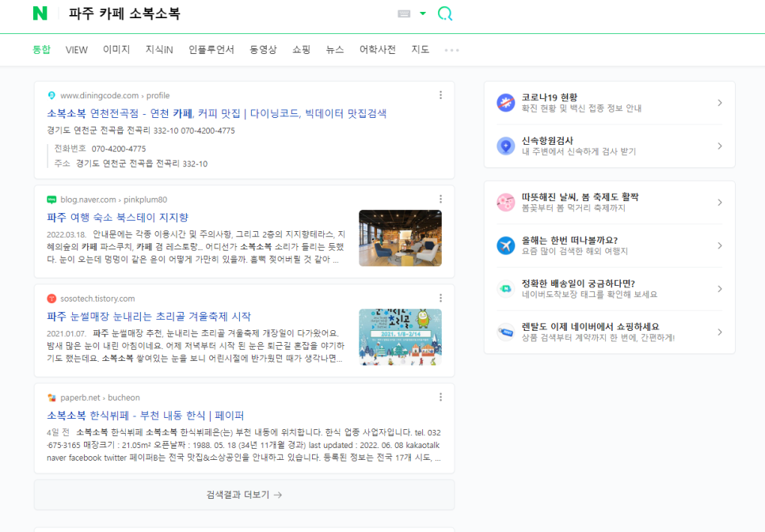Click the 주소 경기도 연천군 address line
Viewport: 765px width, 532px height.
(131, 164)
